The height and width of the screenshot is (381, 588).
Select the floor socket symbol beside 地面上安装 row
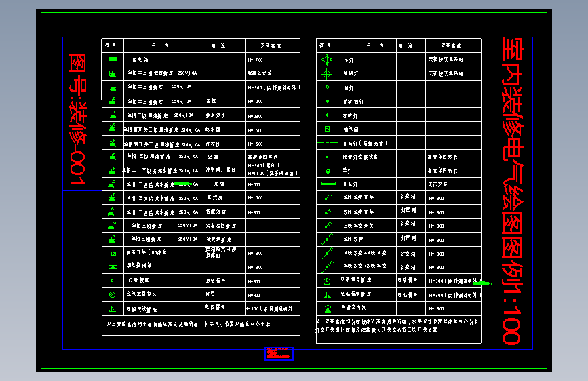point(113,73)
